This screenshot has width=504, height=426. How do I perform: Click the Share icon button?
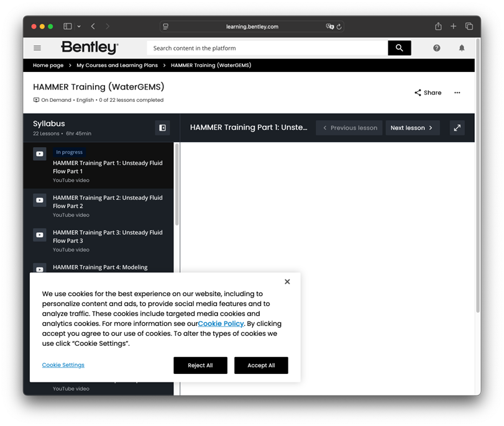pos(428,93)
